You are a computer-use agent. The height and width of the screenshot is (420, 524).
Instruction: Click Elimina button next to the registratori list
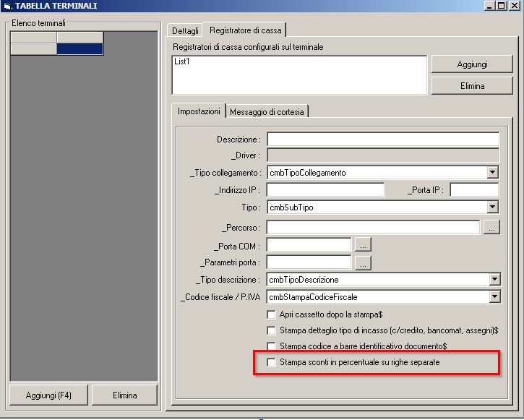click(472, 86)
